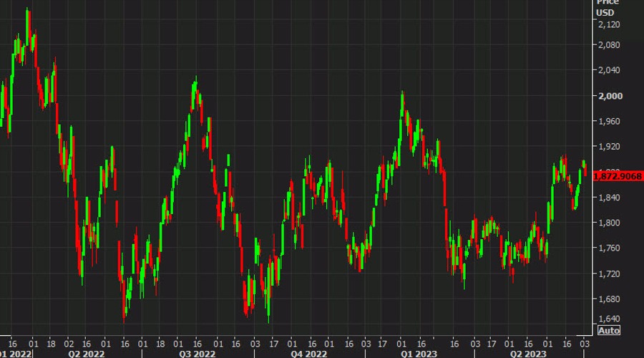Click the Auto scale button
This screenshot has height=358, width=644.
click(x=609, y=331)
